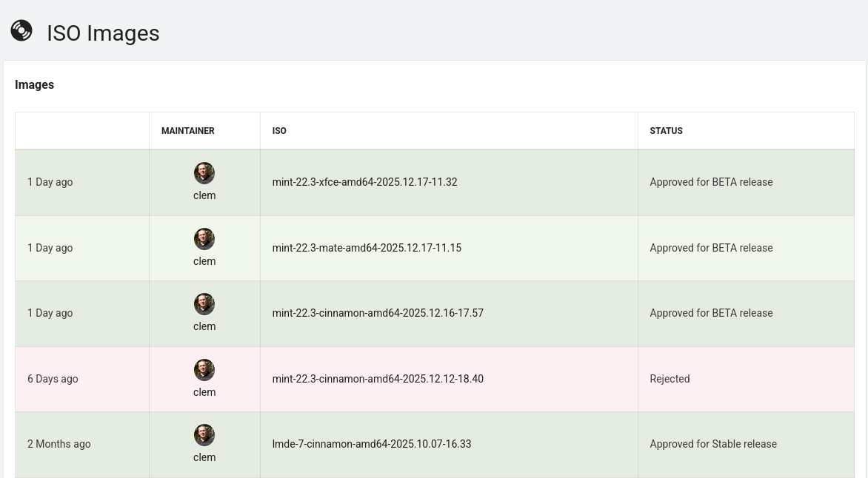
Task: Open lmde-7-cinnamon-amd64-2025.10.07-16.33 ISO
Action: (372, 444)
